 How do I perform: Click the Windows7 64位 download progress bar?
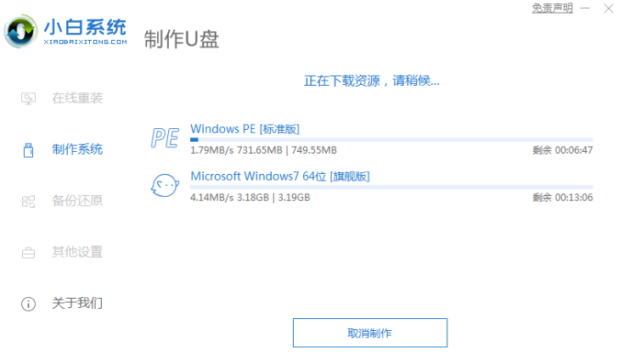coord(391,187)
